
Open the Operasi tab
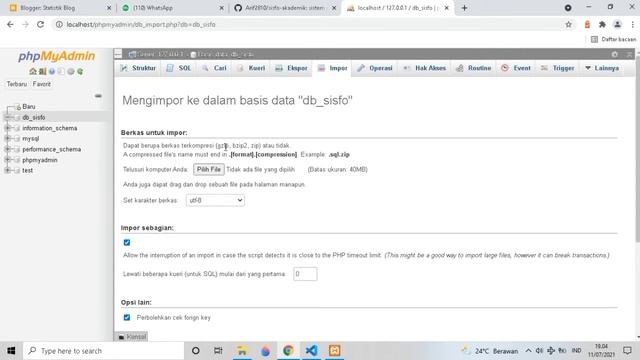375,68
